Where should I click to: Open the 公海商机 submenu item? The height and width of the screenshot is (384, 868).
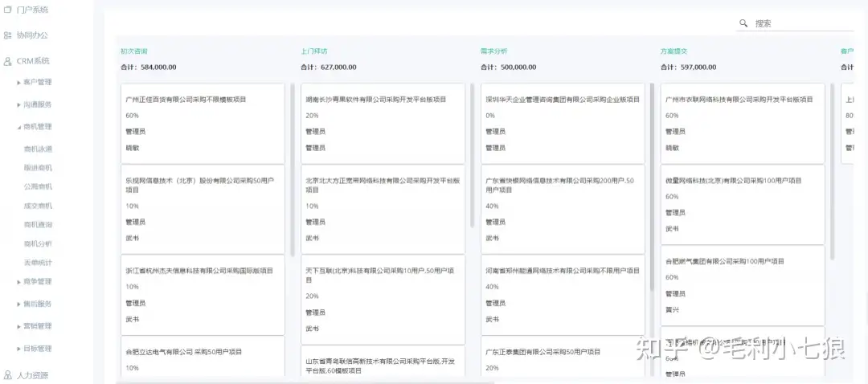(39, 186)
